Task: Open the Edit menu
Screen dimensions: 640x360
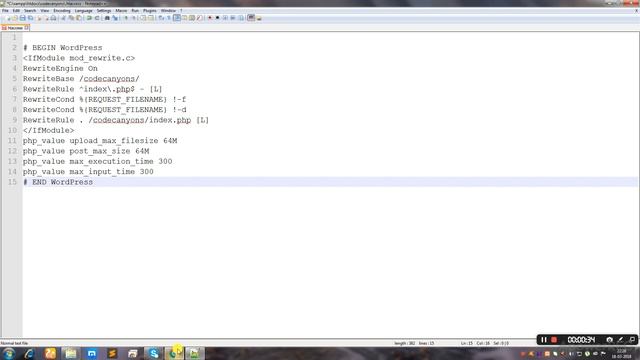Action: [x=16, y=11]
